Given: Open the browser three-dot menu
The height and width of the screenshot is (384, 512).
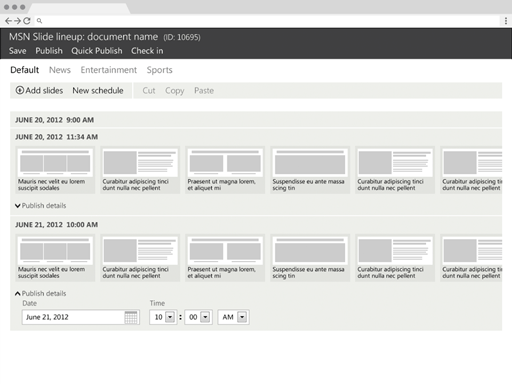Looking at the screenshot, I should 506,21.
